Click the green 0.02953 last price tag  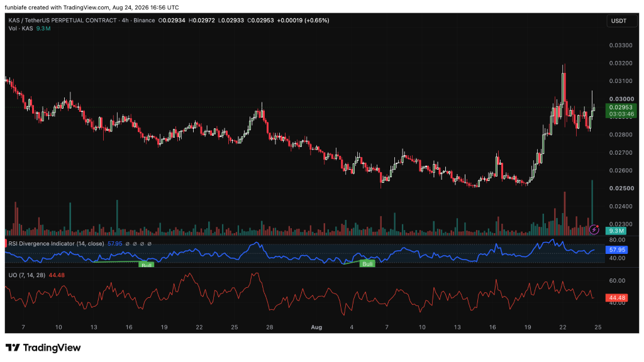point(621,107)
